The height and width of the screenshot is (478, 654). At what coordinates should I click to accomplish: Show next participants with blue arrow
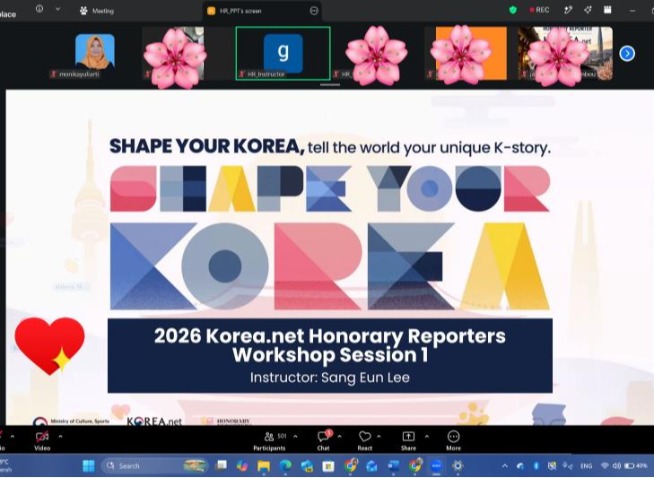[627, 53]
